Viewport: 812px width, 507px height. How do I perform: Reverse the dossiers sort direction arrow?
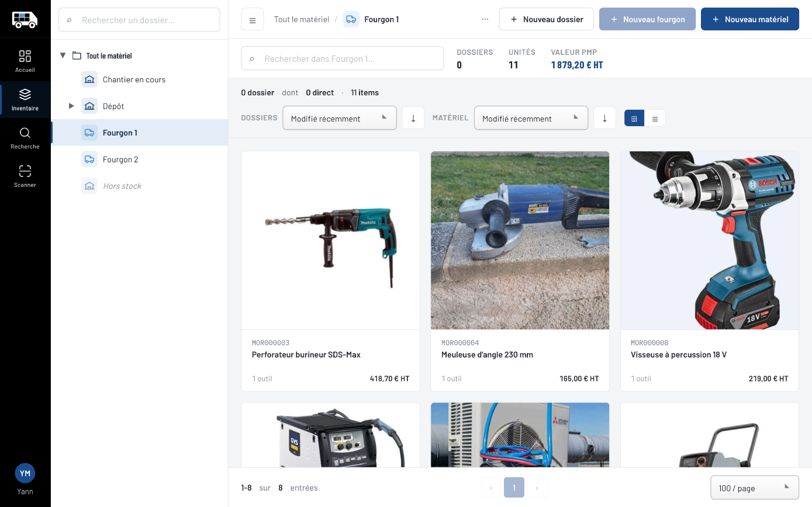pos(413,118)
